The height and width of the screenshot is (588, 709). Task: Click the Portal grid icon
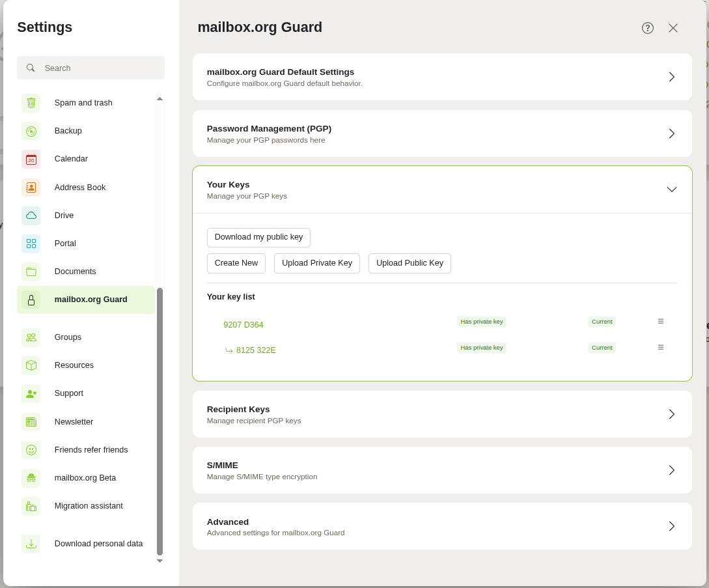31,244
